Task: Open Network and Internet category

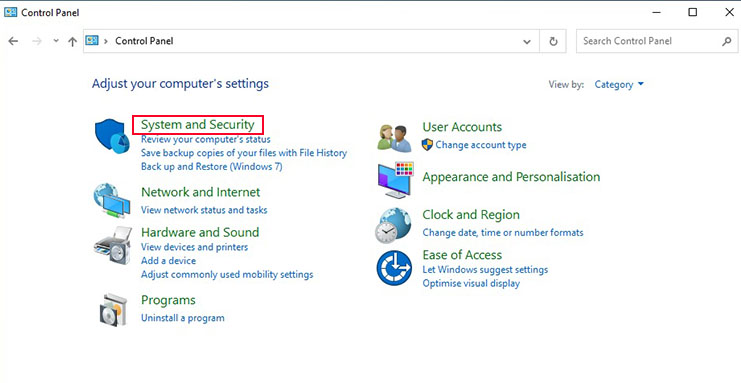Action: click(200, 192)
